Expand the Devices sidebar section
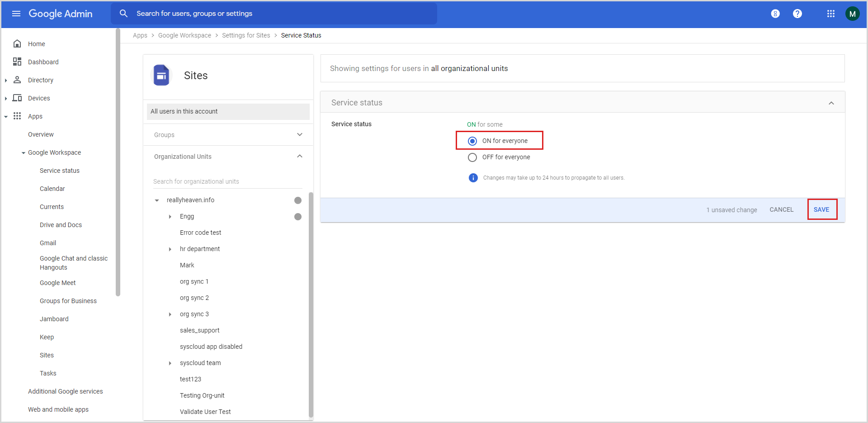Screen dimensions: 868x423 pos(6,98)
